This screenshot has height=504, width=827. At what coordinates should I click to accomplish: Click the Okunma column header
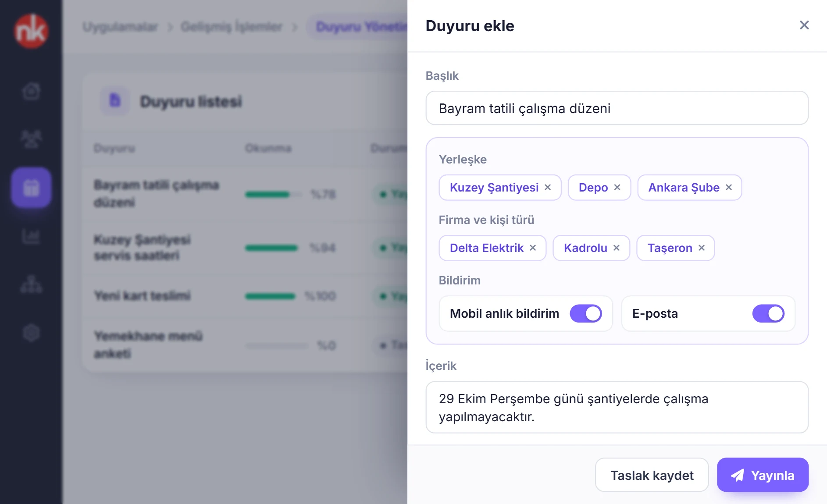(x=268, y=148)
